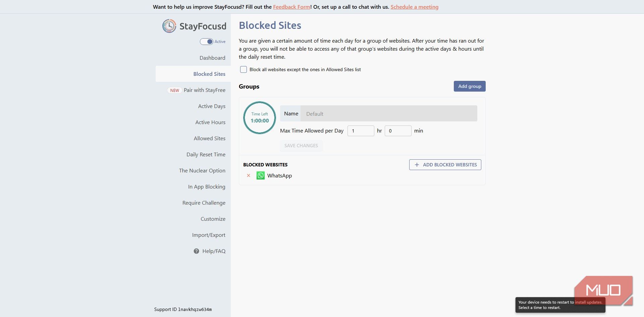Click Add Blocked Websites button
This screenshot has height=317, width=644.
pyautogui.click(x=445, y=165)
